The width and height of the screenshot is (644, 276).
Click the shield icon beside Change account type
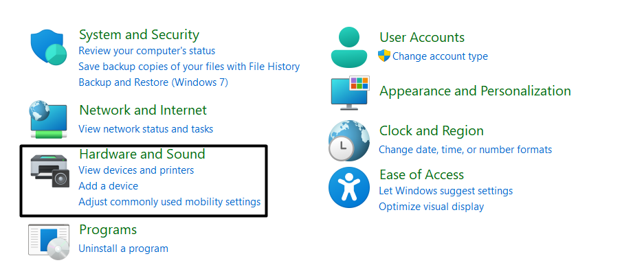click(384, 56)
